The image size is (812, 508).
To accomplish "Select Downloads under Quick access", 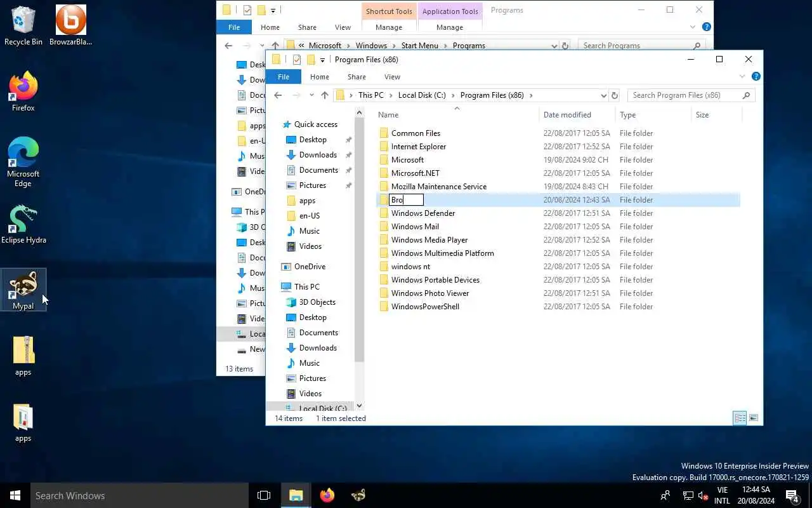I will (x=318, y=155).
